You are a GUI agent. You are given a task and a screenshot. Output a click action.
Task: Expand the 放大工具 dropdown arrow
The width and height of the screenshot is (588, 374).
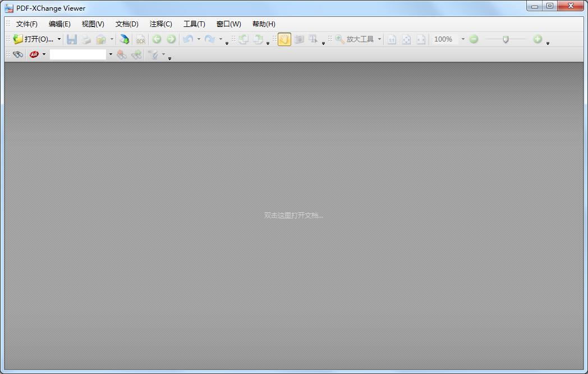click(379, 39)
